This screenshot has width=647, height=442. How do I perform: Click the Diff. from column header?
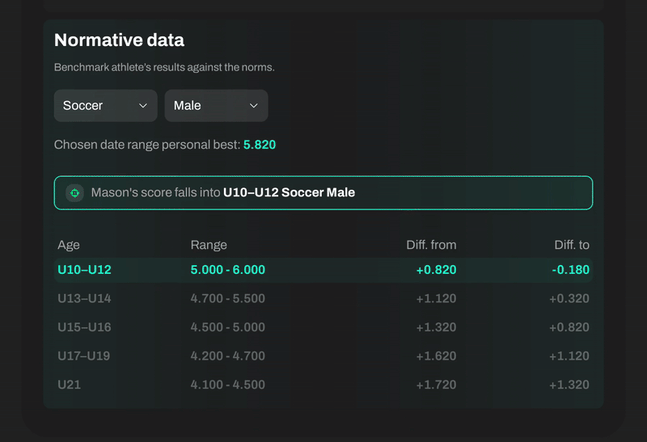coord(431,245)
